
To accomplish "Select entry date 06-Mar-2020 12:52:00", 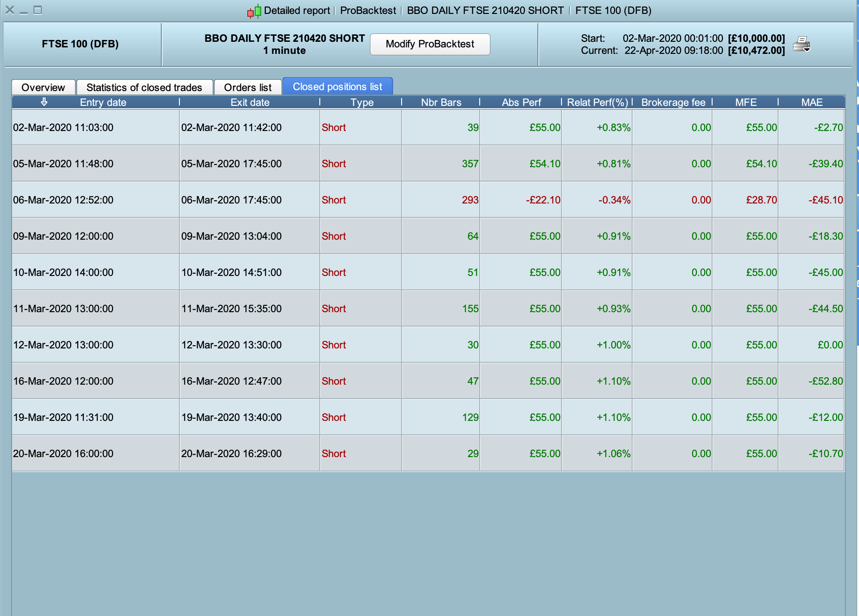I will [x=63, y=200].
